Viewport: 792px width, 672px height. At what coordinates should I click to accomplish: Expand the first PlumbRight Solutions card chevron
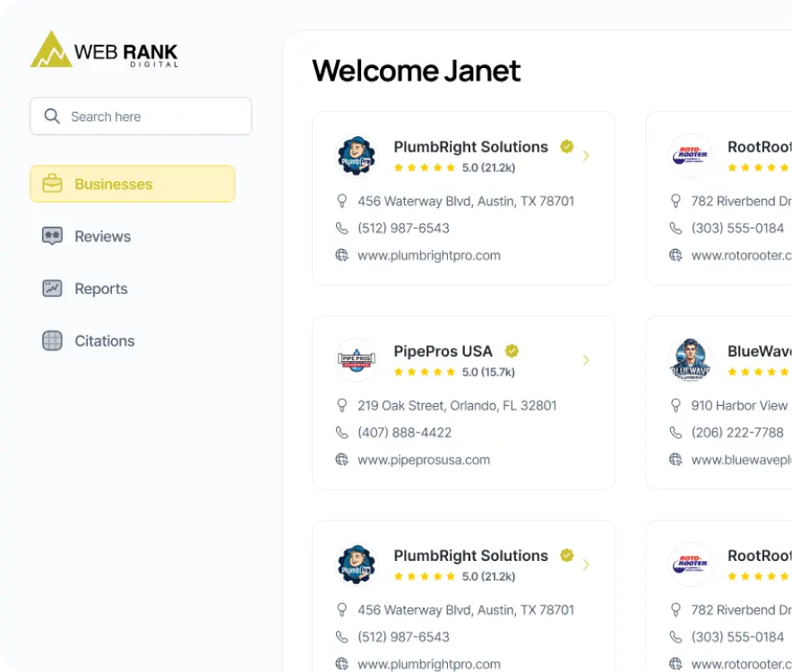586,156
